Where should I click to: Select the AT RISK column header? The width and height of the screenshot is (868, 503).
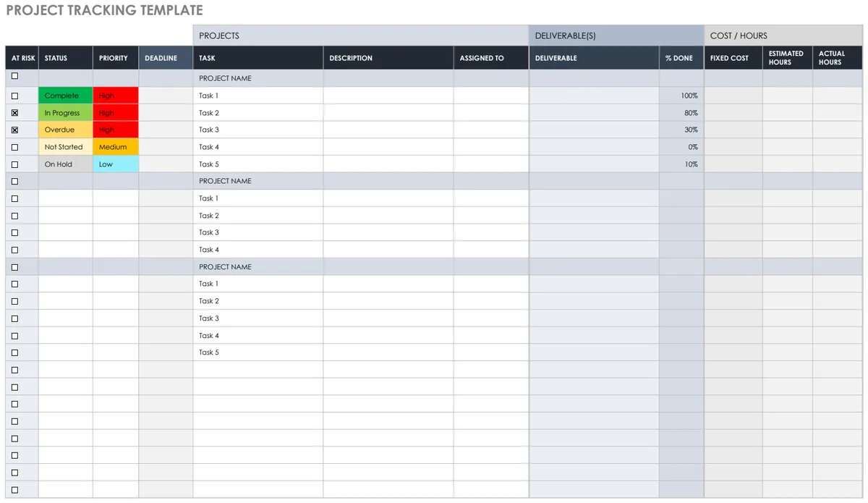click(x=22, y=58)
